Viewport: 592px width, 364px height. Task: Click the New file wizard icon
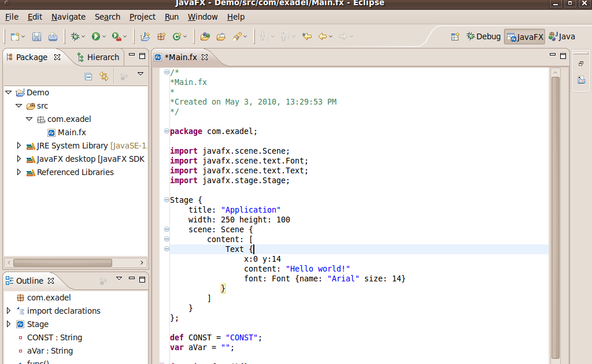[x=15, y=36]
